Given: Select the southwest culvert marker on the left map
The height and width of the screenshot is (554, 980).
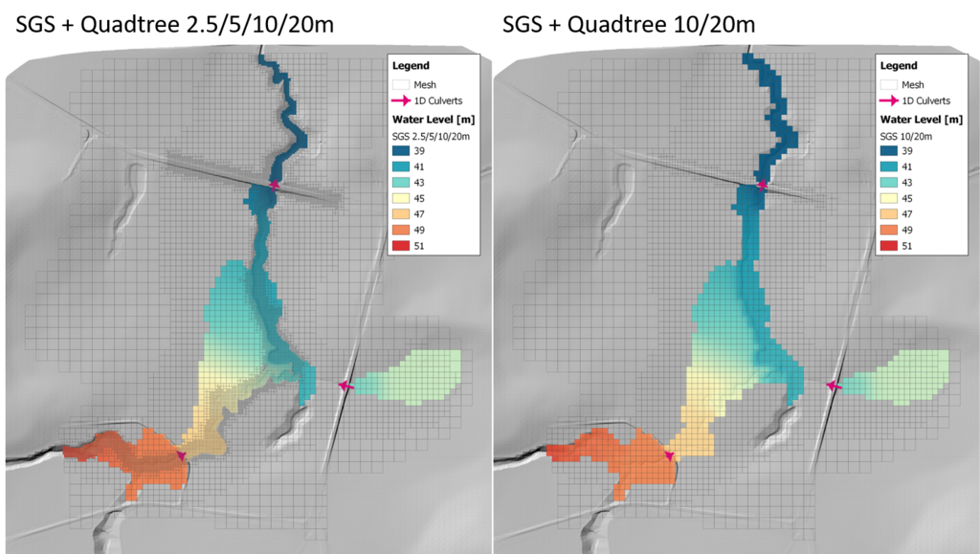Looking at the screenshot, I should point(181,456).
